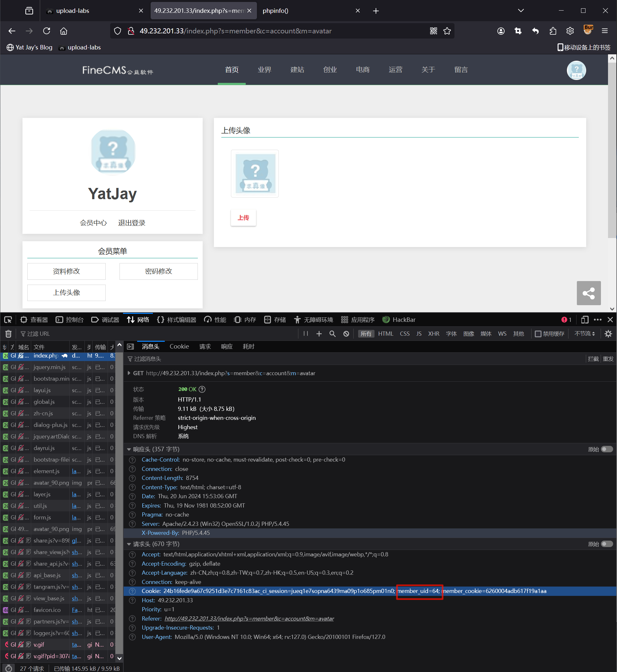
Task: Bookmark this page with the star icon
Action: (447, 31)
